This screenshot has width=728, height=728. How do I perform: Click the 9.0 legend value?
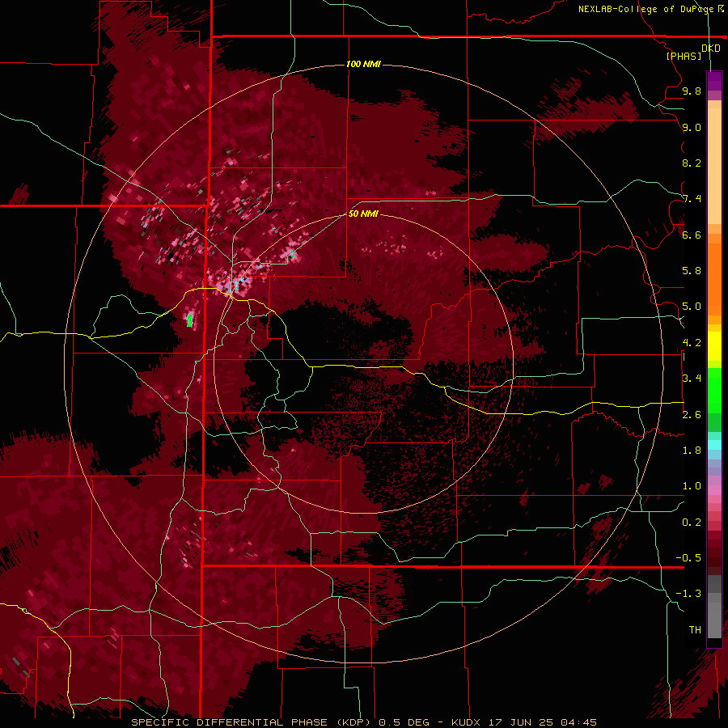click(x=692, y=128)
